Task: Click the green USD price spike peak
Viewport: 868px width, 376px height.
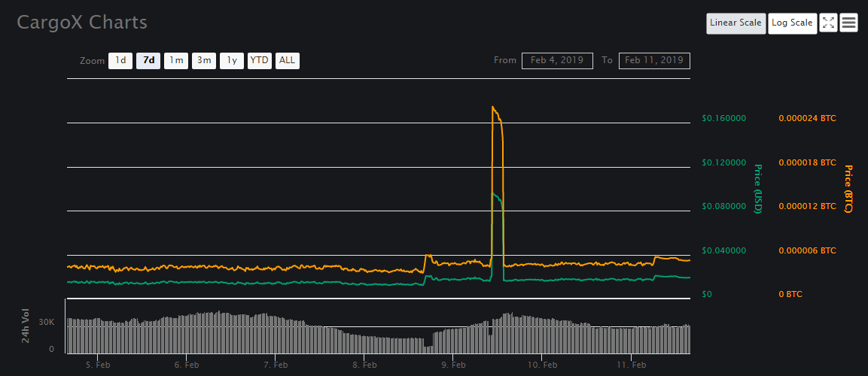Action: click(x=492, y=193)
